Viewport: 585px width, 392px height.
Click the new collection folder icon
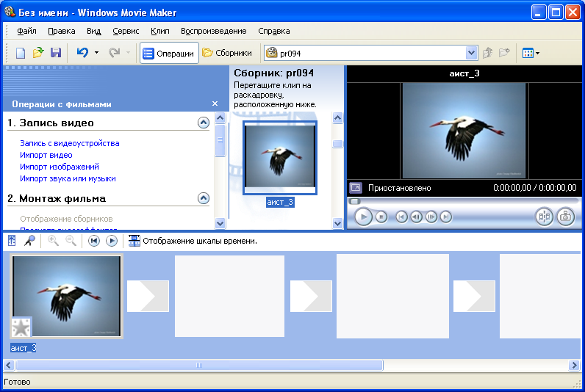pos(504,53)
